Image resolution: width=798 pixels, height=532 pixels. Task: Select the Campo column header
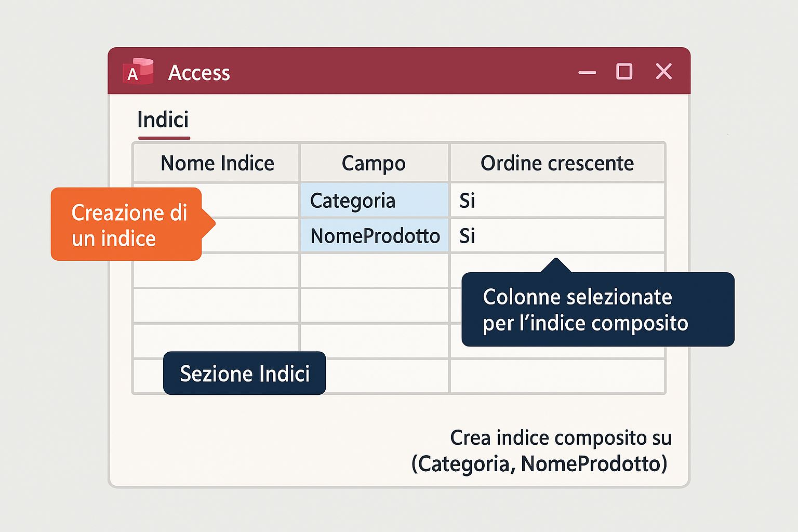coord(374,163)
